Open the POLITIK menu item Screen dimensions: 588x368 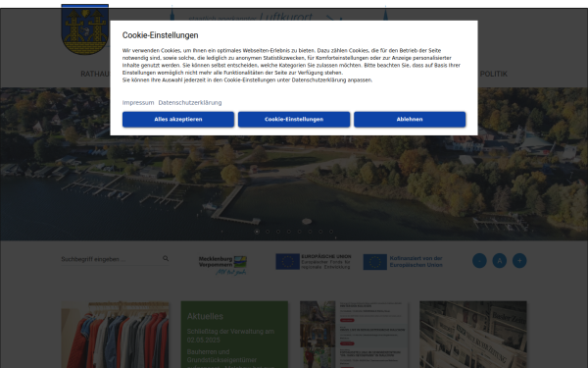click(494, 74)
